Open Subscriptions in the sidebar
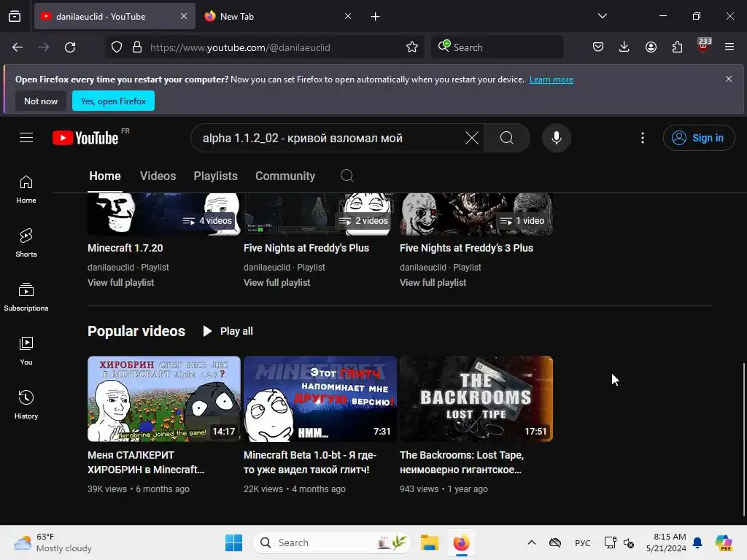The image size is (747, 560). tap(26, 297)
